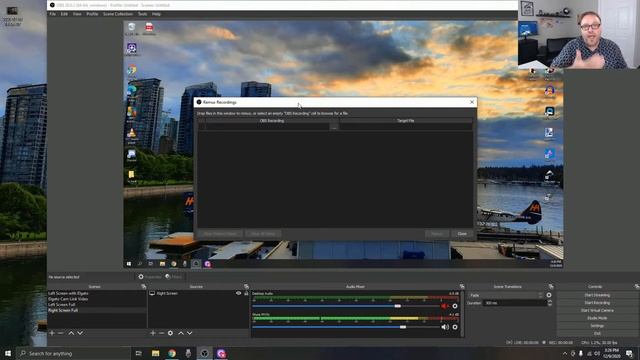Move the source up in the Sources list
This screenshot has width=640, height=360.
click(181, 333)
